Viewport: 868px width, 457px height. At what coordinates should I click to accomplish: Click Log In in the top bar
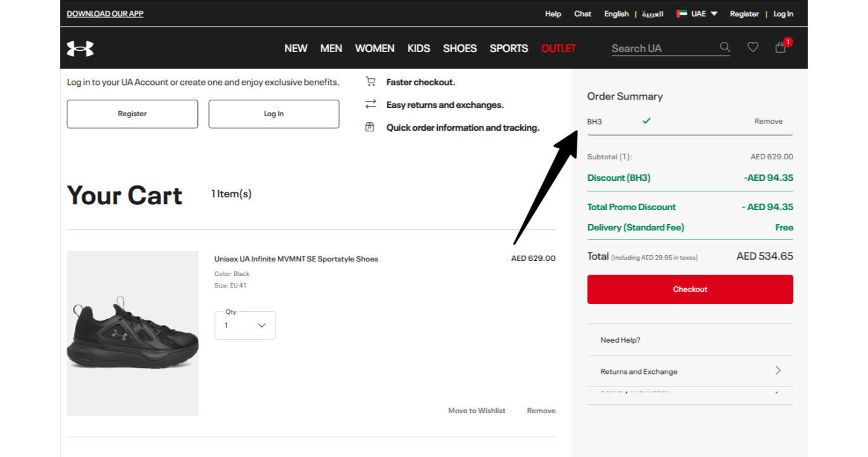point(783,13)
